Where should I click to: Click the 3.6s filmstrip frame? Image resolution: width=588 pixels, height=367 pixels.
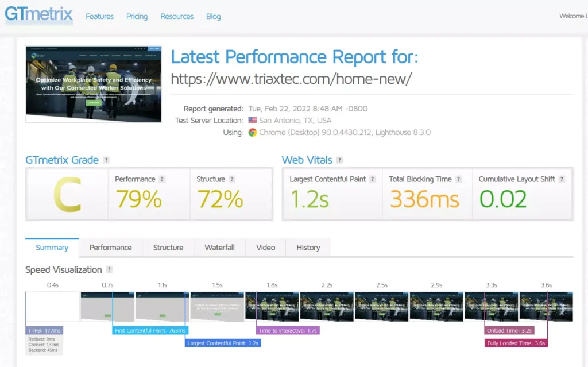tap(546, 307)
